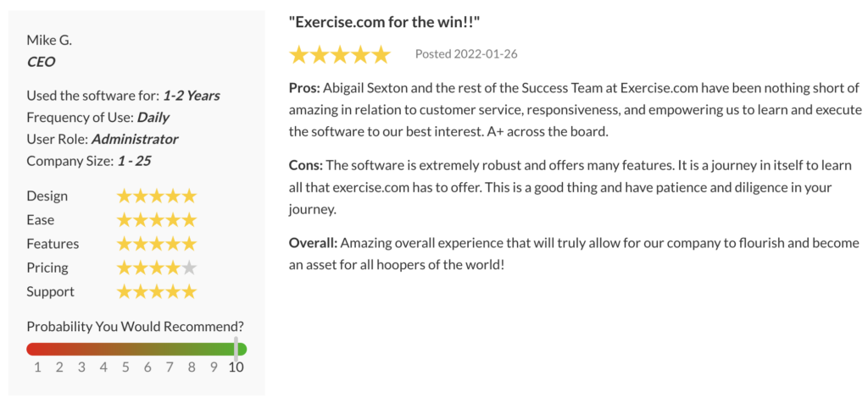The width and height of the screenshot is (868, 403).
Task: Click the gray fifth Pricing star
Action: click(x=189, y=268)
